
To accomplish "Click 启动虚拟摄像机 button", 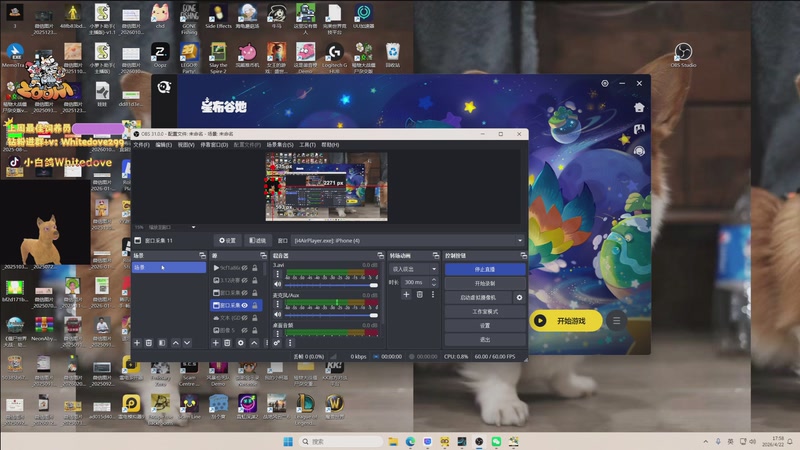I will click(478, 297).
